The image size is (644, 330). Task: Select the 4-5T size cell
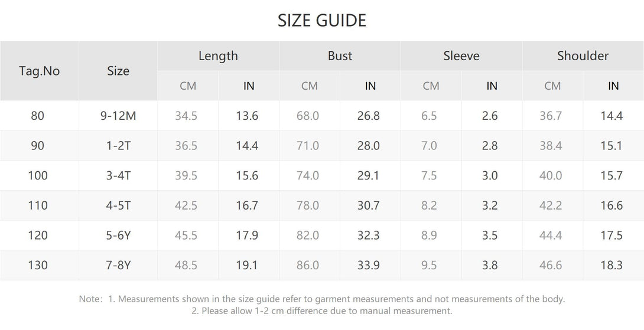pos(118,205)
